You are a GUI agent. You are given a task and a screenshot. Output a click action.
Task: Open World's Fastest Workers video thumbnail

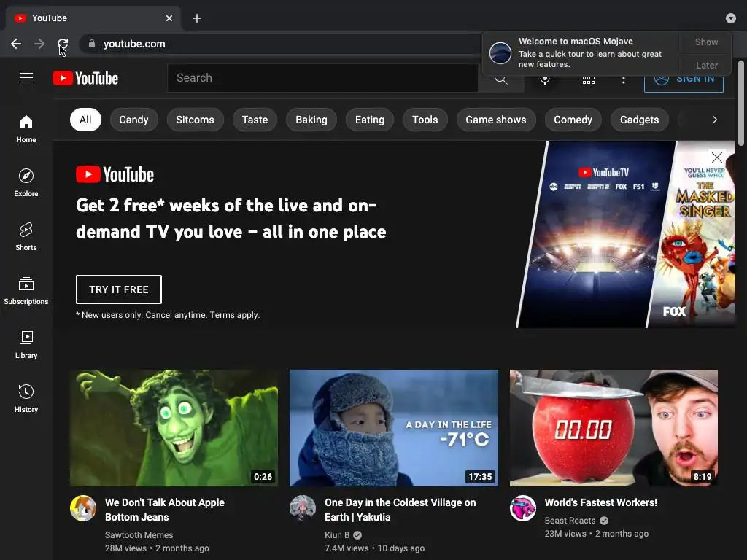(614, 428)
